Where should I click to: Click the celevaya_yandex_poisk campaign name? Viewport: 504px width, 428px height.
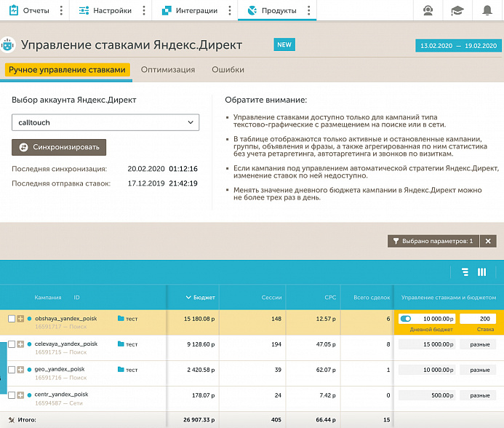(x=66, y=344)
